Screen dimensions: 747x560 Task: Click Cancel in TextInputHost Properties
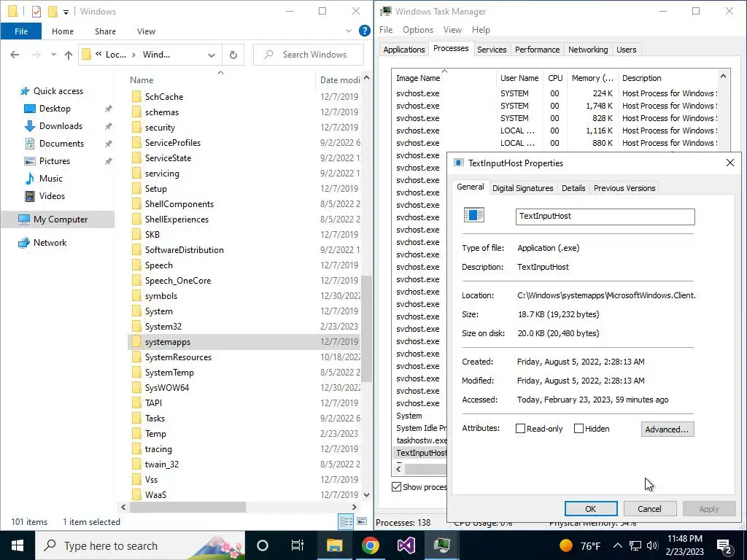[649, 509]
